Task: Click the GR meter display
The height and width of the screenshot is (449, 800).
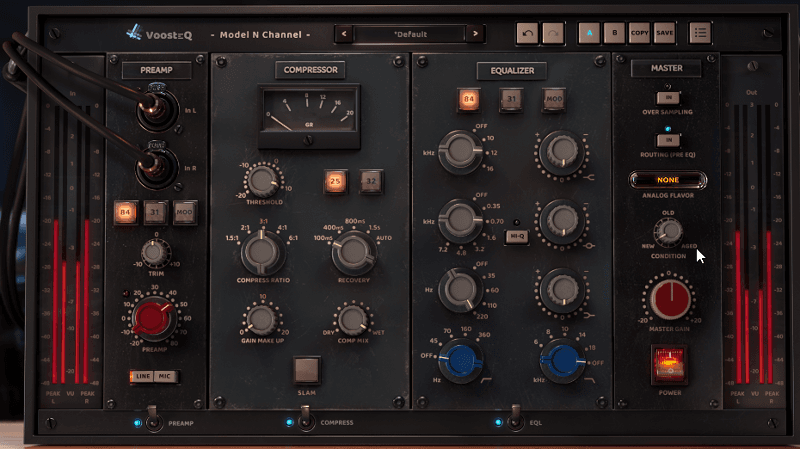Action: coord(309,117)
